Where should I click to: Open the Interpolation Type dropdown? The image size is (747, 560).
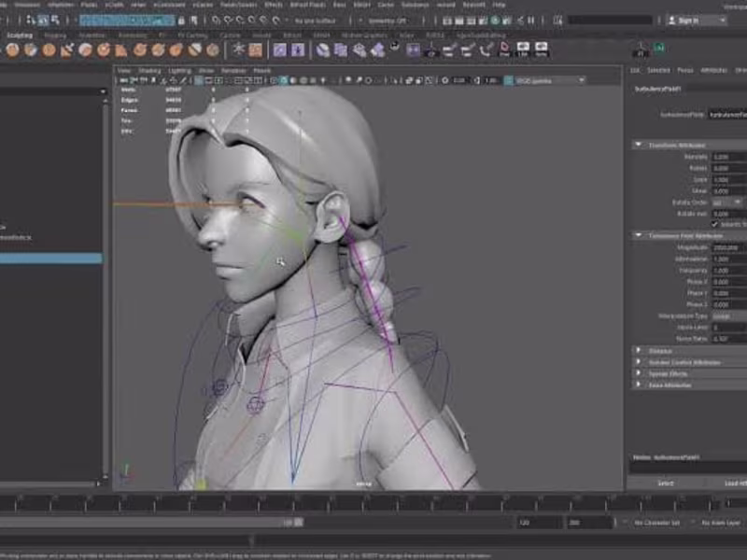[724, 315]
